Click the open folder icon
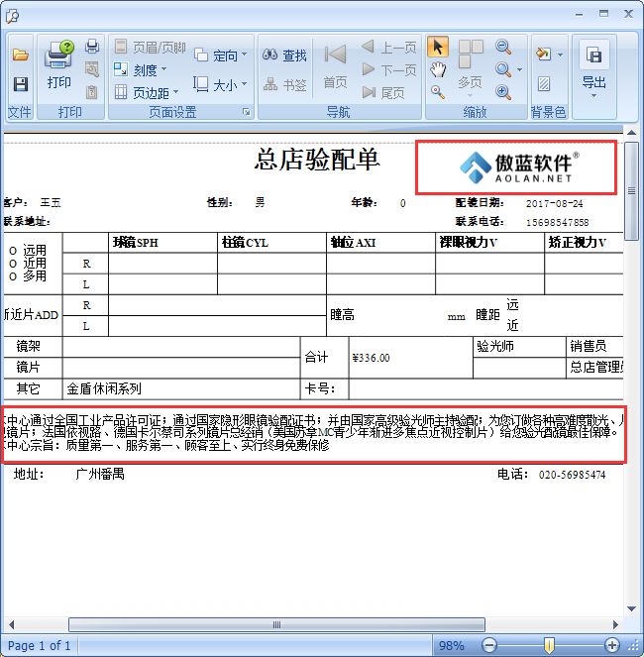This screenshot has height=657, width=644. pyautogui.click(x=20, y=55)
